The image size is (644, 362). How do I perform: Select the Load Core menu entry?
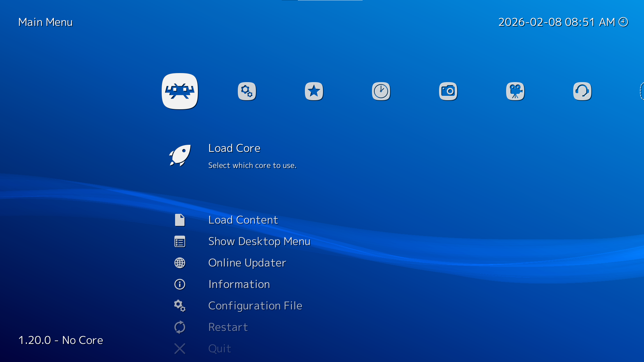[x=234, y=148]
